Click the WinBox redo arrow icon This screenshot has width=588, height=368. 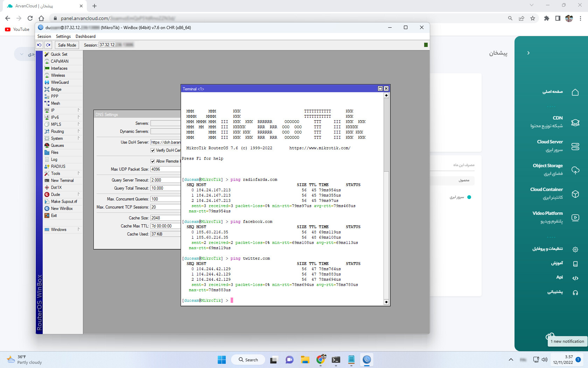tap(48, 45)
